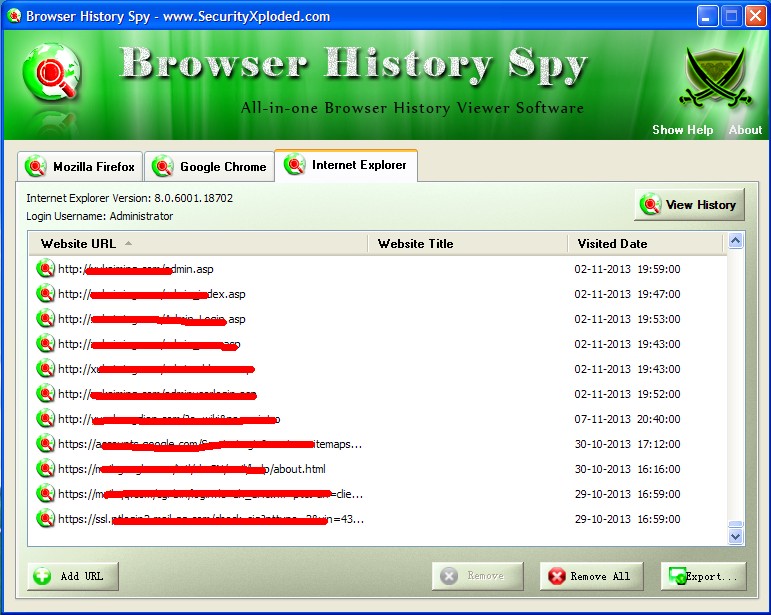
Task: Sort by Website Title column header
Action: (468, 244)
